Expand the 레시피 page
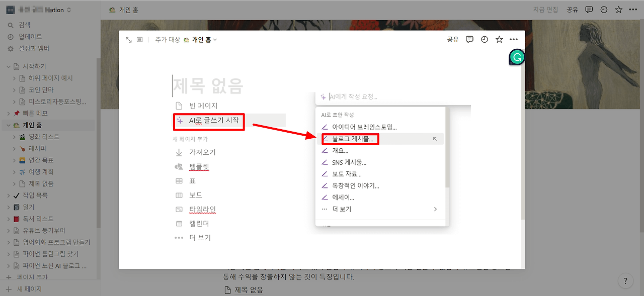644x296 pixels. pos(15,148)
